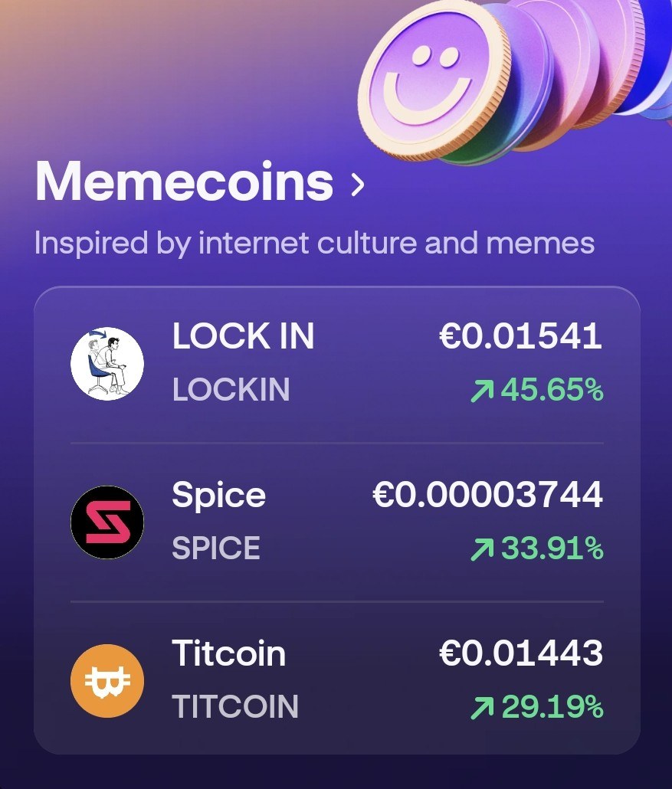The height and width of the screenshot is (789, 672).
Task: Select the LOCK IN coin name
Action: (x=243, y=336)
